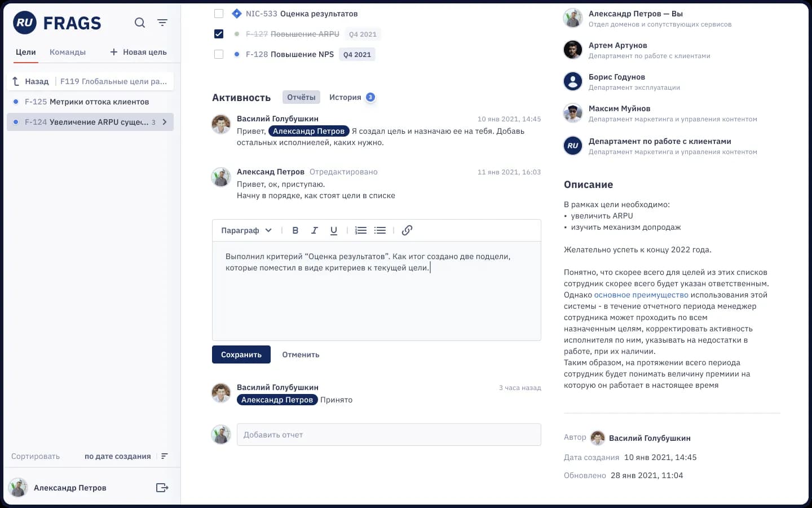
Task: Switch to the Команды tab
Action: (68, 52)
